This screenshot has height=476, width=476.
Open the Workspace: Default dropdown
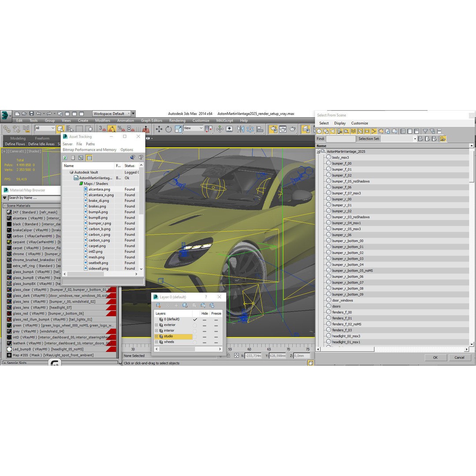coord(112,114)
